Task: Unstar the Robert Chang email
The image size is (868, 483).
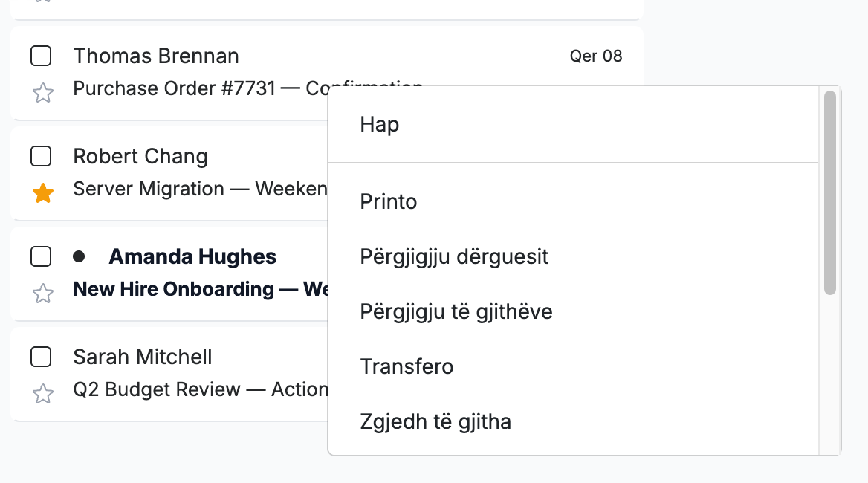Action: (43, 193)
